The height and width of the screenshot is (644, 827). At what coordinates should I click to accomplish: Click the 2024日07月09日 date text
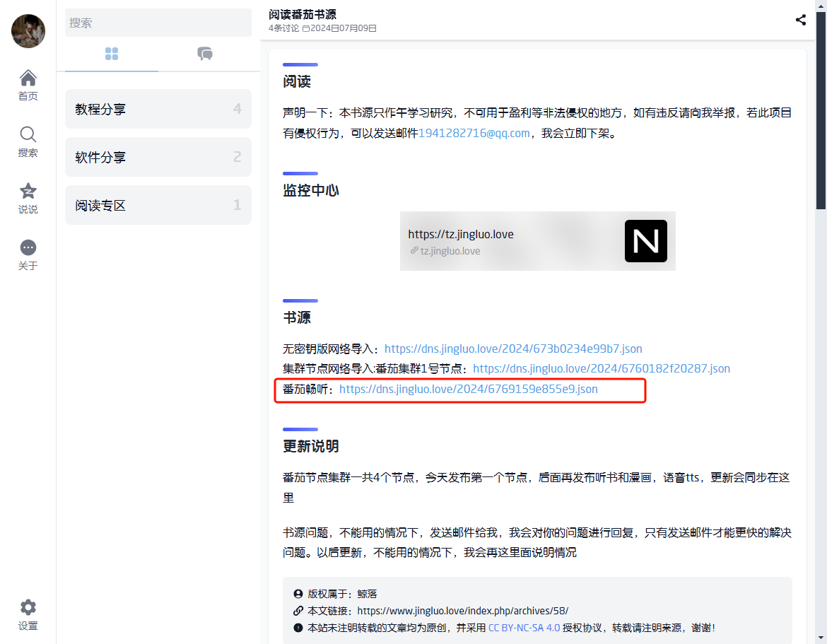343,28
